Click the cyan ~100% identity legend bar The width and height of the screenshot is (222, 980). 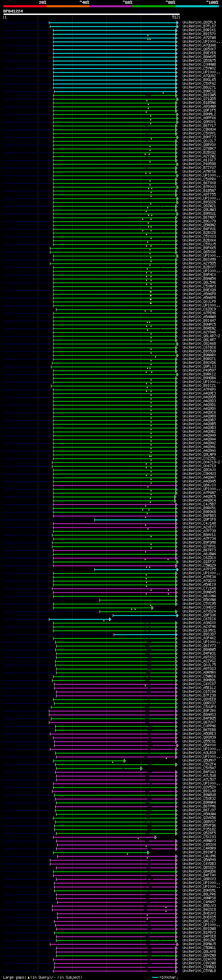coord(197,6)
